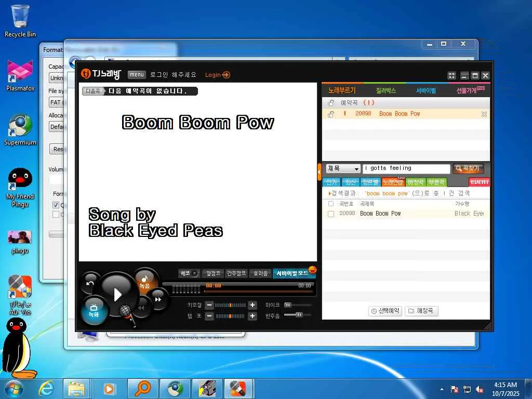The width and height of the screenshot is (532, 399).
Task: Click the volume muted icon in system tray
Action: [480, 389]
